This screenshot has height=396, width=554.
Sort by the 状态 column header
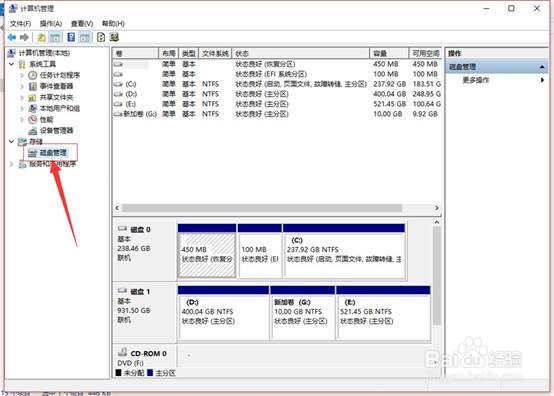click(301, 53)
